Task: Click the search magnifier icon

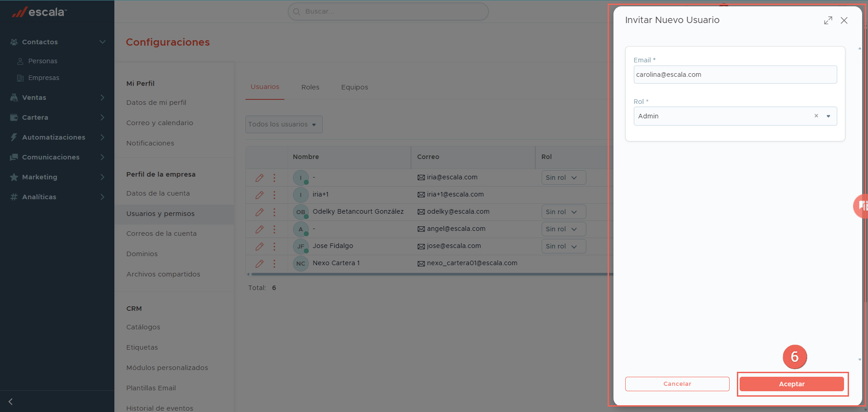Action: 297,12
